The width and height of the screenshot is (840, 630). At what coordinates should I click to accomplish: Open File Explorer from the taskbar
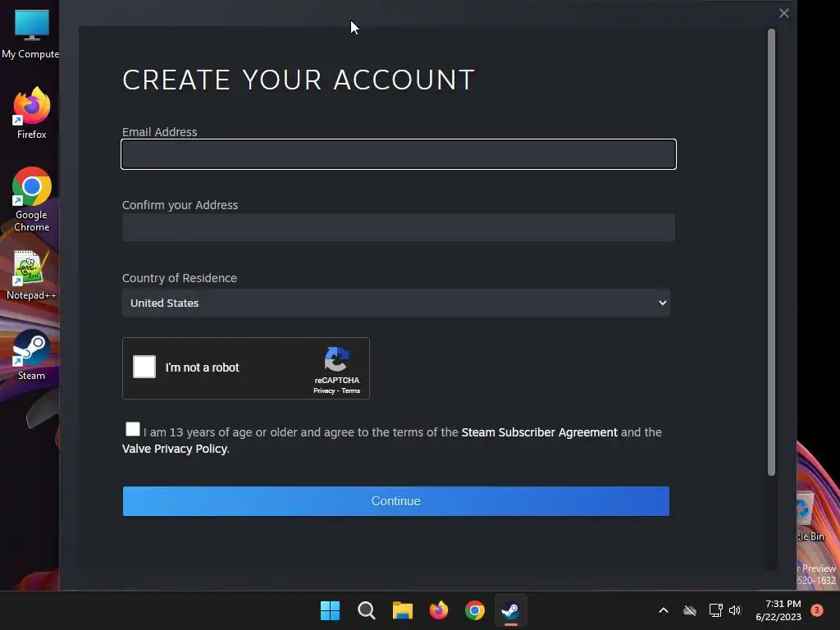[402, 610]
